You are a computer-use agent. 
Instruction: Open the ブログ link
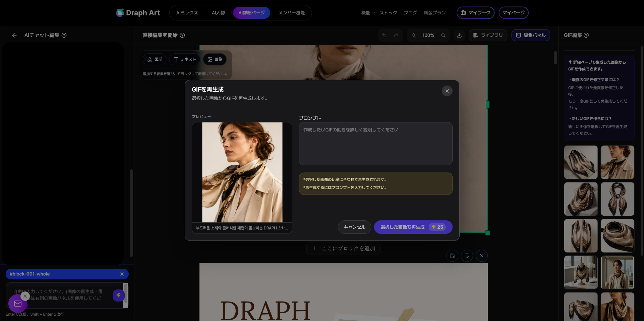[410, 13]
